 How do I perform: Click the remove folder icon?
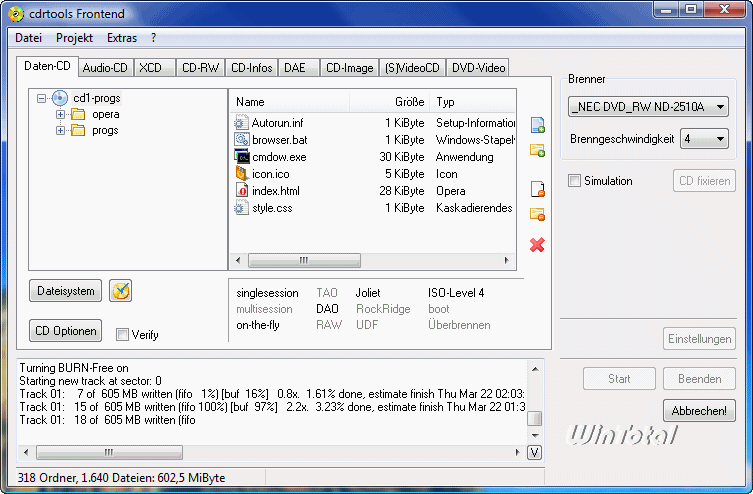[537, 214]
